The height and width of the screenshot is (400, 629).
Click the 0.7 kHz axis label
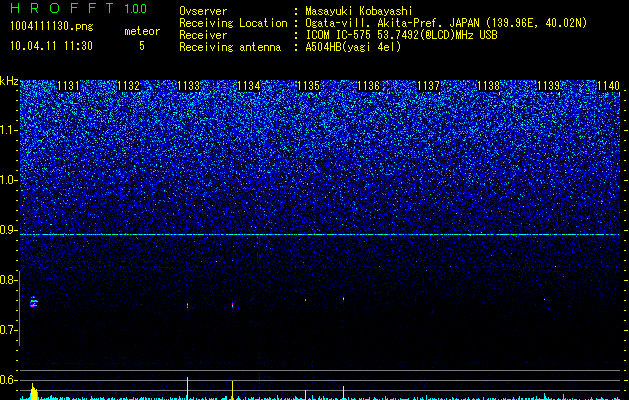coord(8,330)
